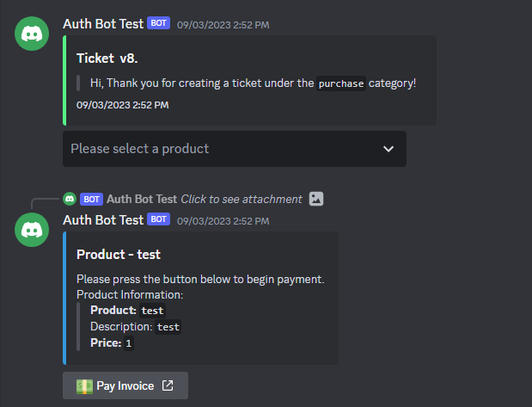Click the external link icon on Pay Invoice

point(168,385)
